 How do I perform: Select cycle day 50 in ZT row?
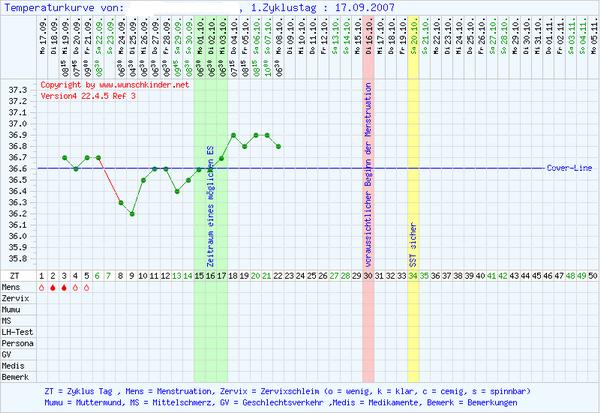(x=593, y=275)
